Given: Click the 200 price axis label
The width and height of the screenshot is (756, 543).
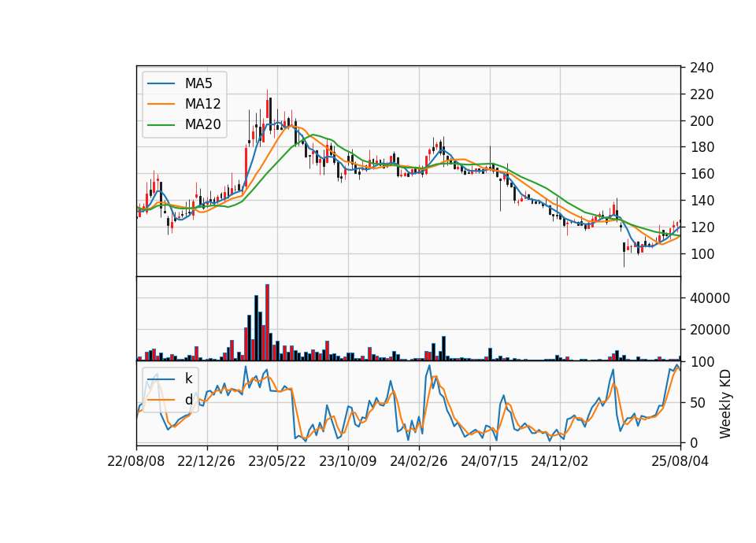Looking at the screenshot, I should [702, 121].
